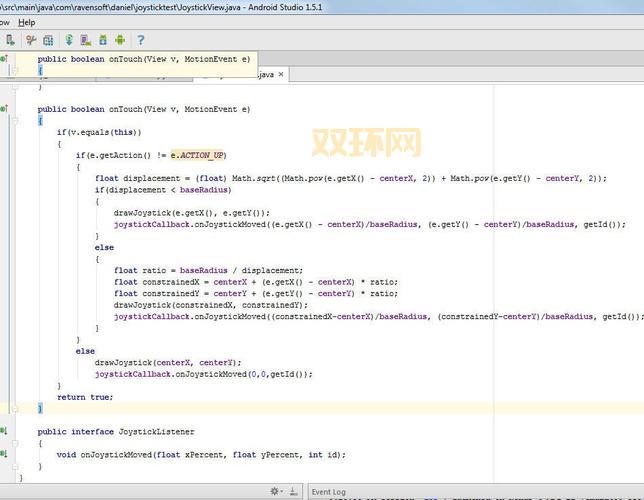This screenshot has width=644, height=500.
Task: Open the AVD Manager from the toolbar
Action: pos(86,41)
